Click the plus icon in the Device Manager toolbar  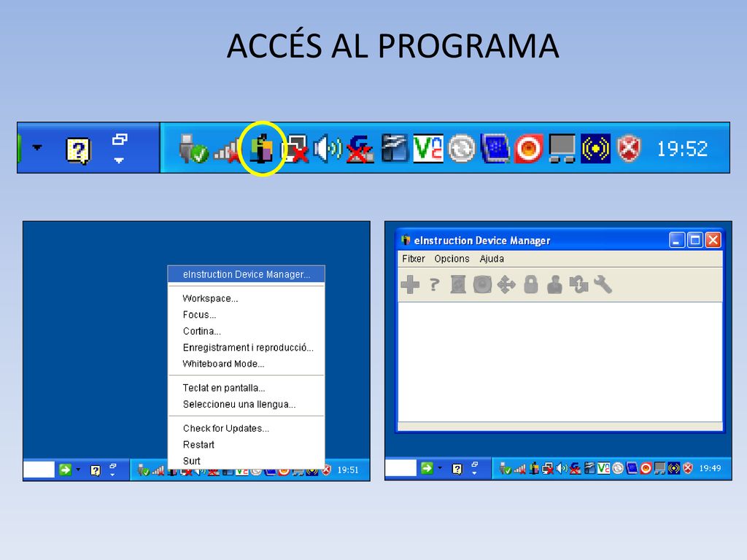pos(410,285)
